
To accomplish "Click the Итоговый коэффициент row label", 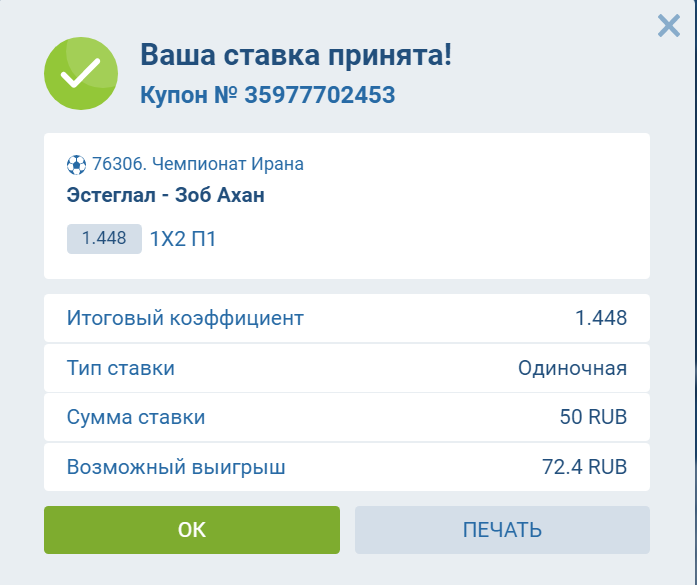I will [184, 319].
